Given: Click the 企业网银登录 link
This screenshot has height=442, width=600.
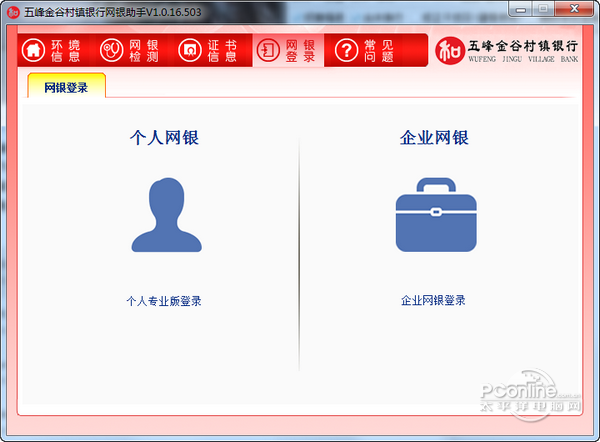Looking at the screenshot, I should (433, 300).
